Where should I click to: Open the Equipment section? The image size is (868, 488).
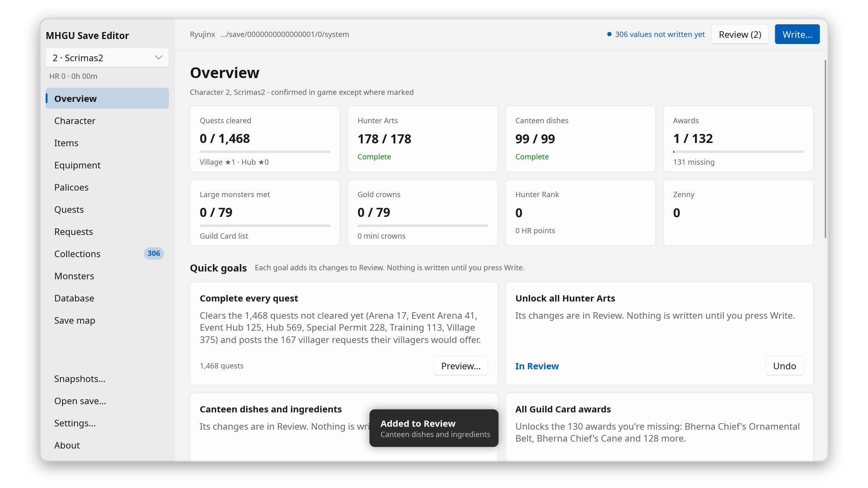point(107,165)
